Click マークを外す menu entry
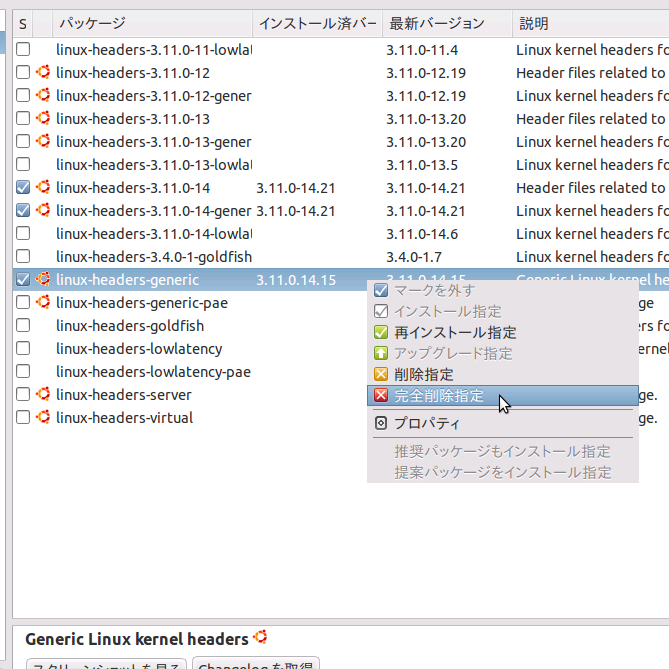The height and width of the screenshot is (669, 669). pos(503,291)
